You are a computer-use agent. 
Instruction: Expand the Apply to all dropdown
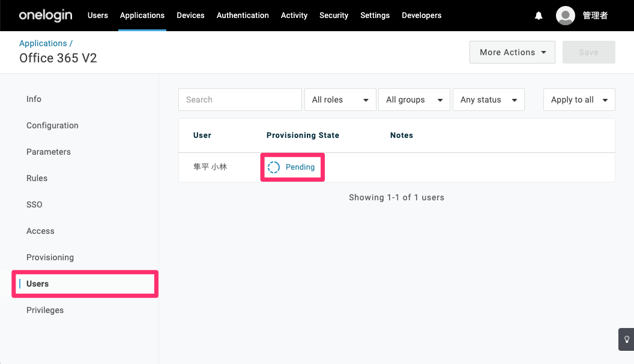579,100
